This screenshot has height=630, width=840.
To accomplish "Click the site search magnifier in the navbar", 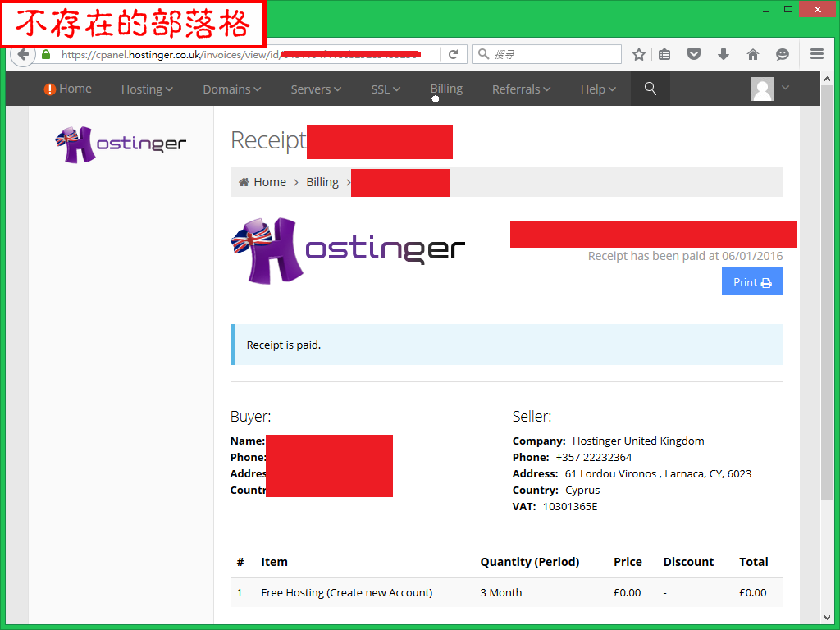I will (650, 89).
